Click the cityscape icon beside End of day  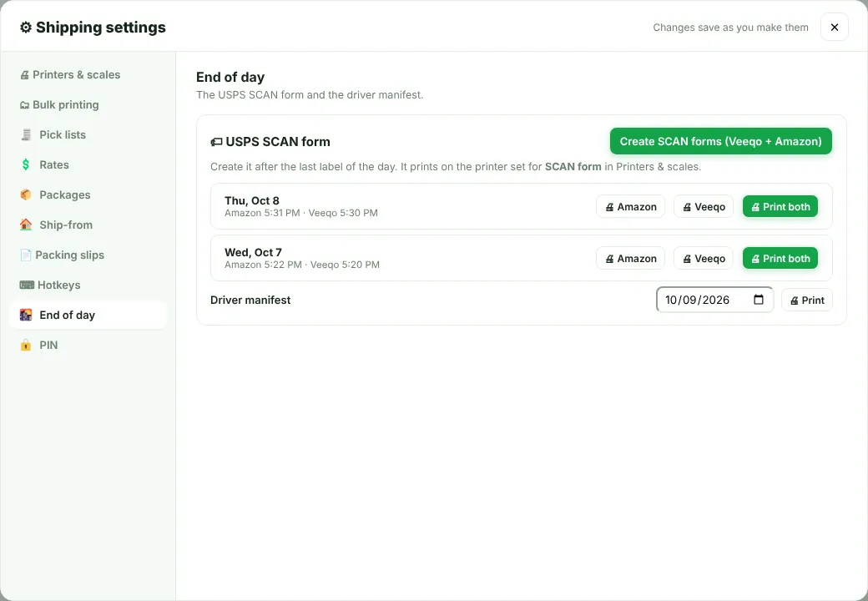(x=26, y=315)
